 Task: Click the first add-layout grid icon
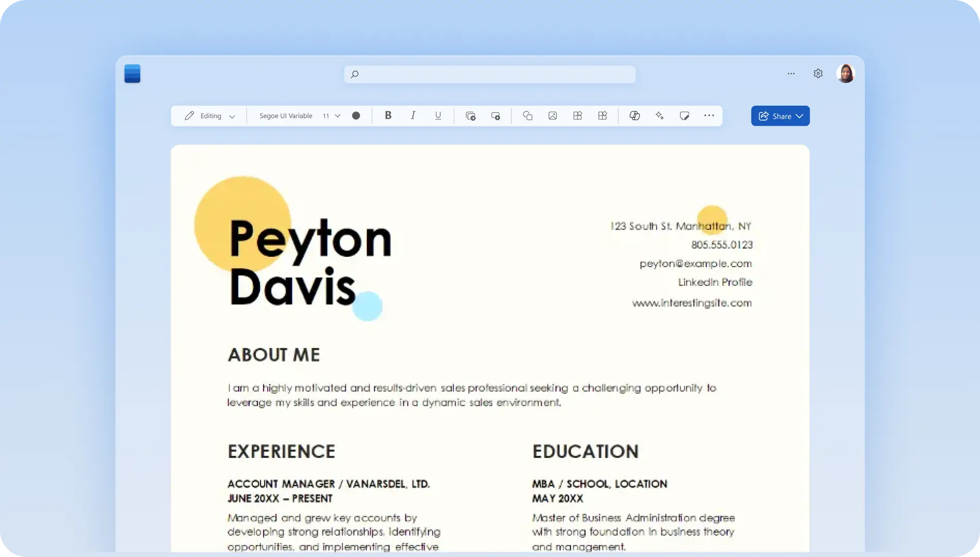pos(578,116)
